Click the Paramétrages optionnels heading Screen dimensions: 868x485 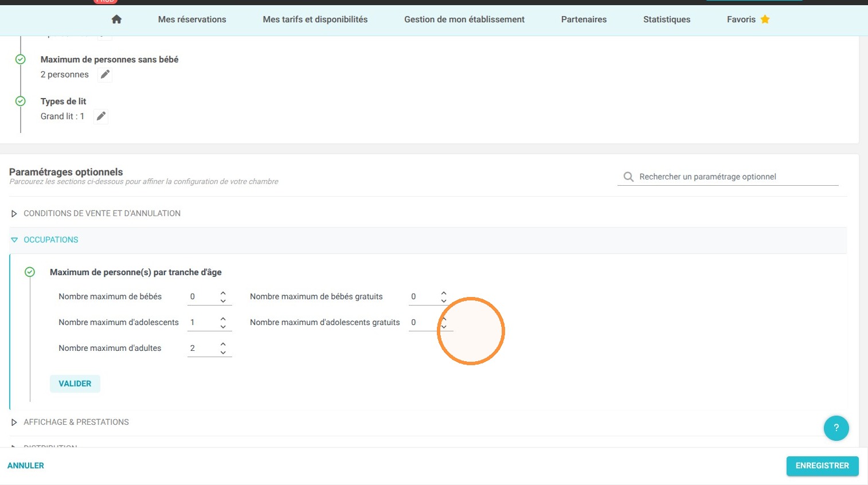click(x=66, y=172)
